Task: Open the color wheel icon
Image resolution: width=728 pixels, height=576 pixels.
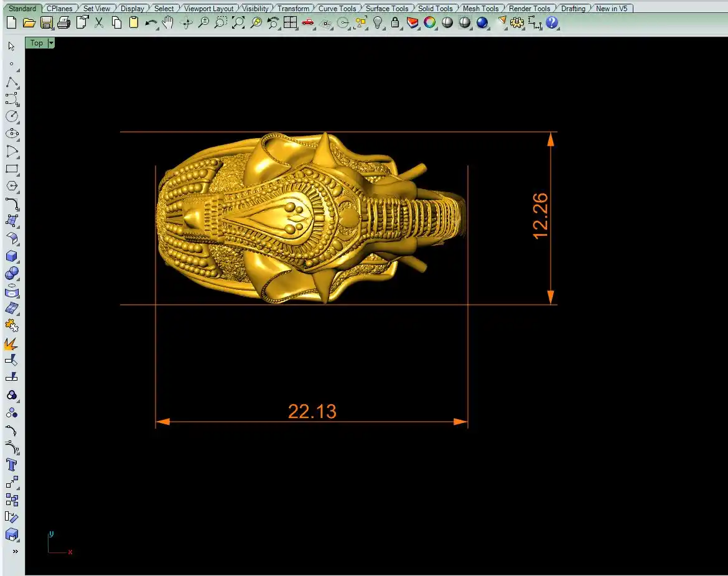Action: (x=430, y=23)
